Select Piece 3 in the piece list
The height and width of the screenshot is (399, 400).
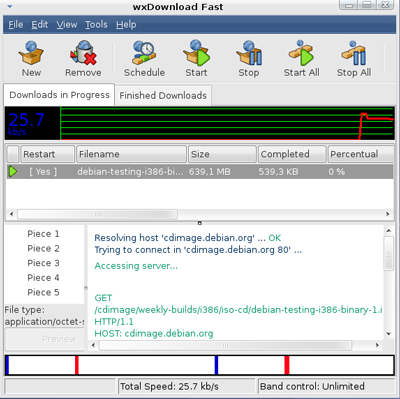[x=43, y=263]
